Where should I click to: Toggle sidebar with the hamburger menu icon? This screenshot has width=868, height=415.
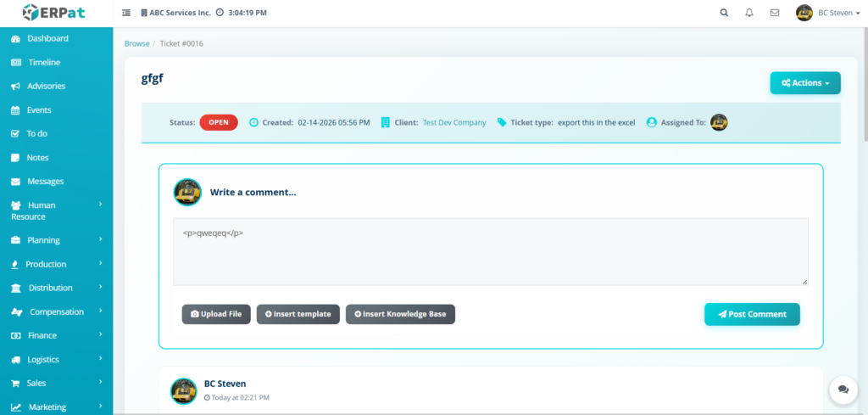[126, 13]
